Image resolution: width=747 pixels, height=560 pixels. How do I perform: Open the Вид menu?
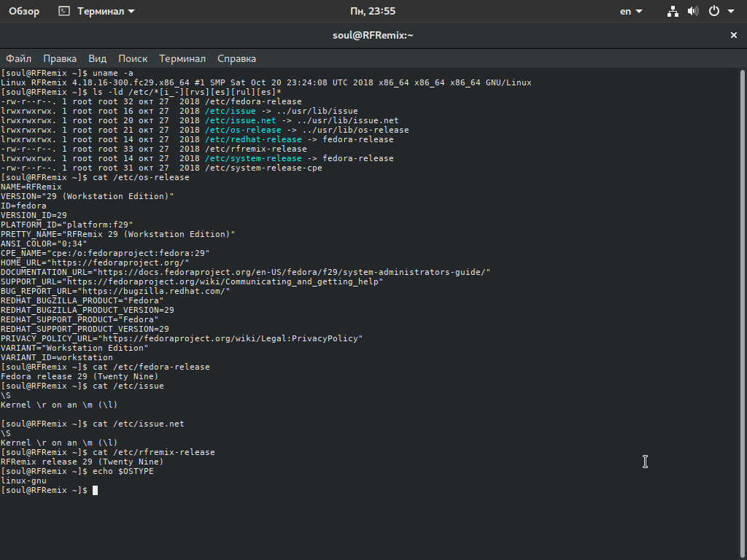(97, 58)
